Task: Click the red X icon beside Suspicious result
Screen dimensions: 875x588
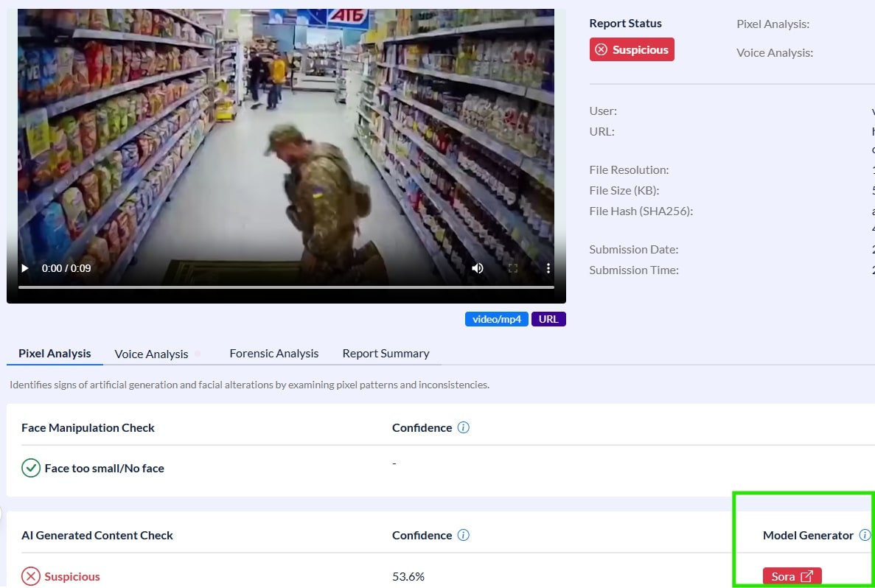Action: tap(30, 576)
